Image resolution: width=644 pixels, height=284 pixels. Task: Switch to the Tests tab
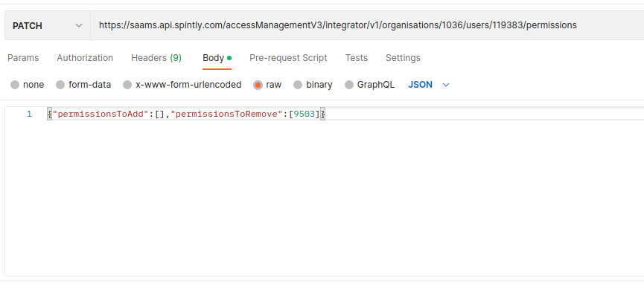[356, 58]
